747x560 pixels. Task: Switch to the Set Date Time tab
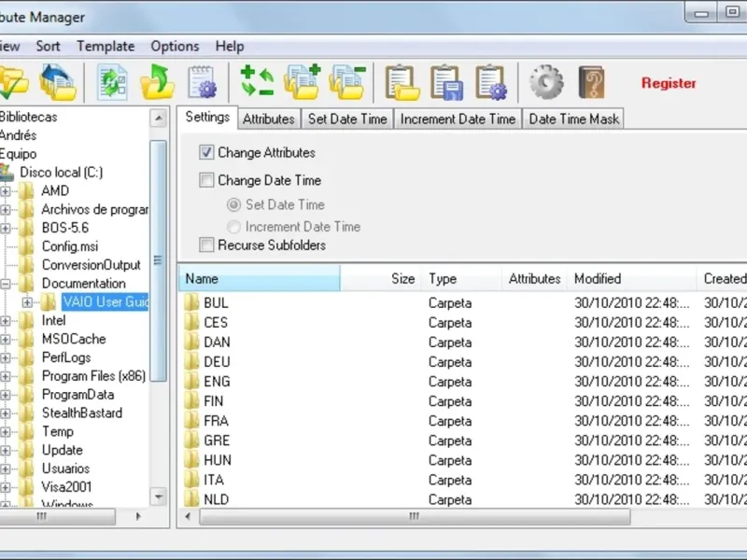click(347, 119)
